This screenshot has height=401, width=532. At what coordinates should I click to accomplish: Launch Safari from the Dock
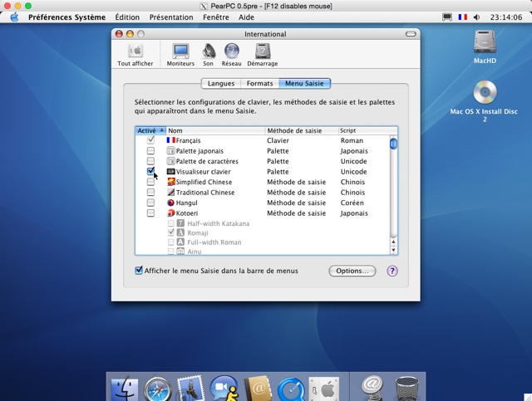point(157,389)
